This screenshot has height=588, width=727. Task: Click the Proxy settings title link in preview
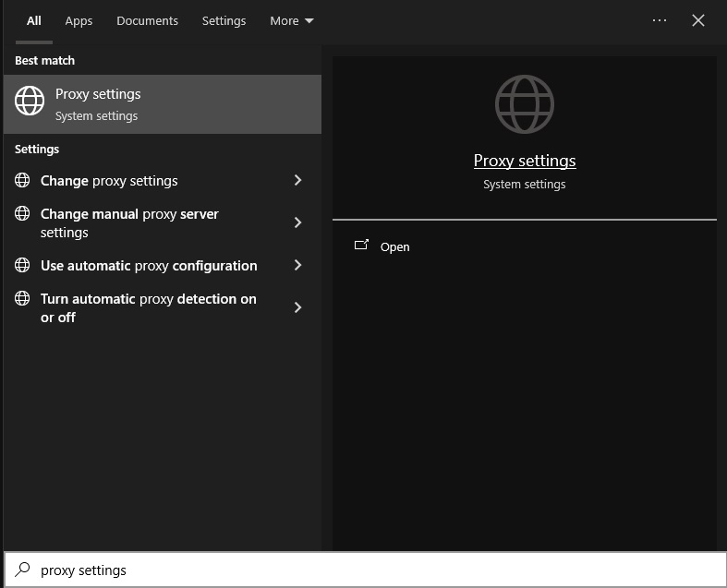[525, 161]
